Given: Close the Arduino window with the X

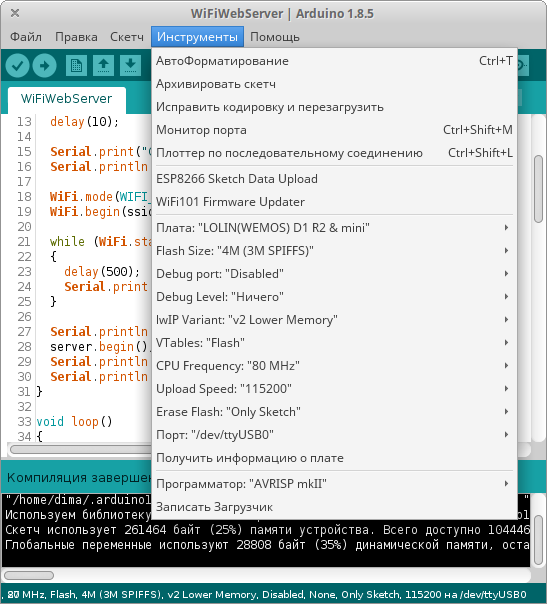Looking at the screenshot, I should (x=15, y=13).
